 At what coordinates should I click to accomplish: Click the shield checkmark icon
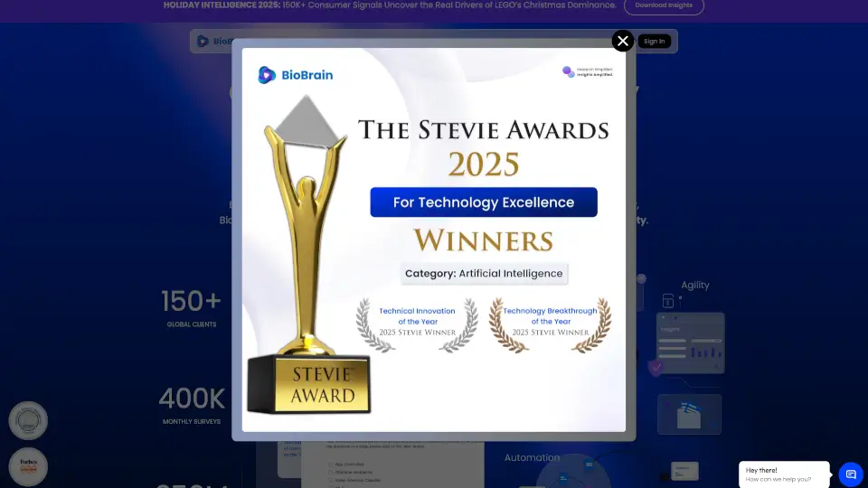(x=656, y=367)
